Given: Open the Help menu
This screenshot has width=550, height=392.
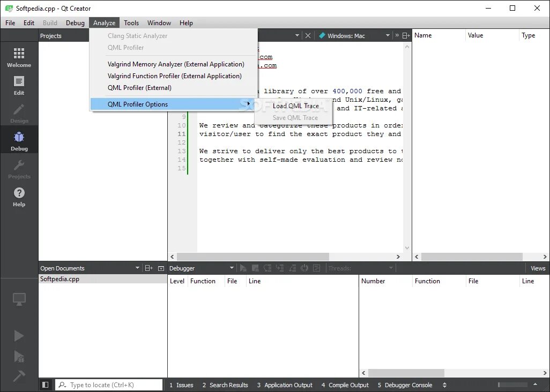Looking at the screenshot, I should pyautogui.click(x=186, y=23).
